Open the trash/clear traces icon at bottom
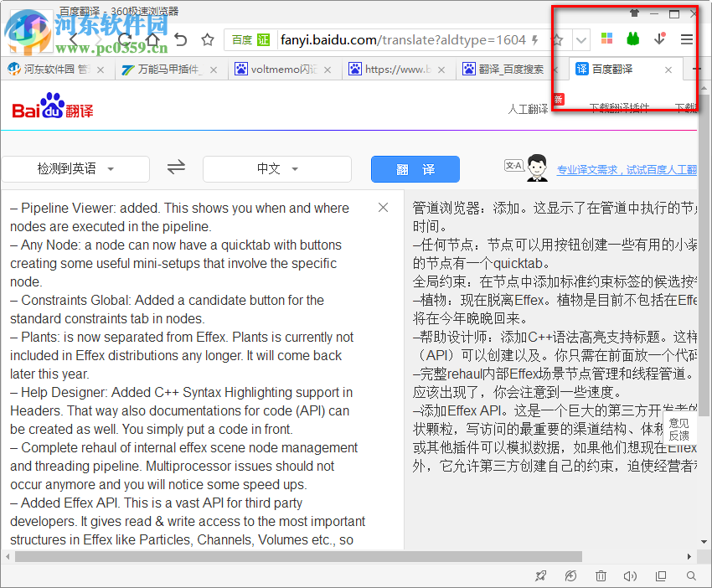The height and width of the screenshot is (588, 712). pos(600,575)
